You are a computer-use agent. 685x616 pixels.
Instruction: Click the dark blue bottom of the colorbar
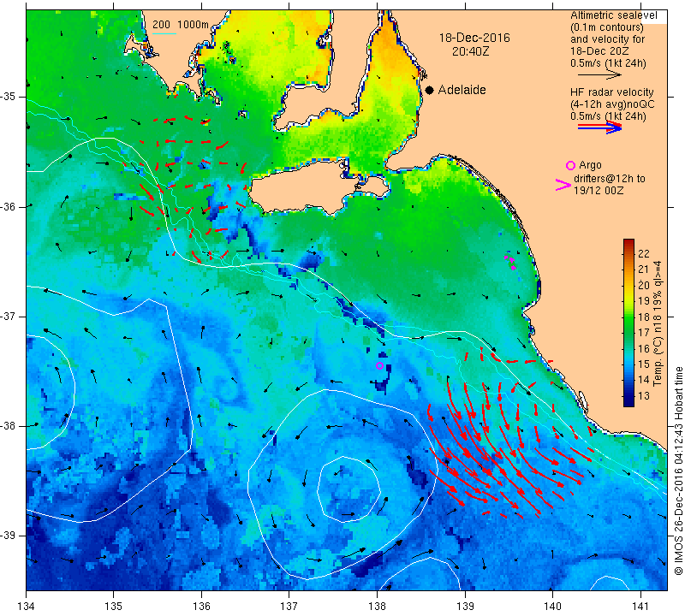[x=628, y=401]
